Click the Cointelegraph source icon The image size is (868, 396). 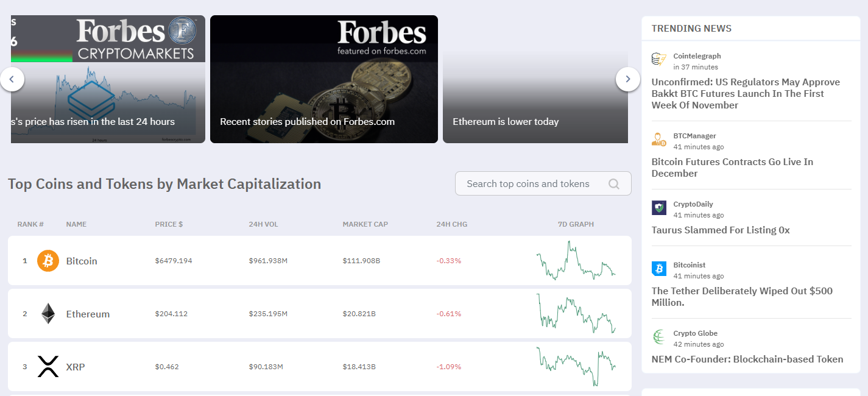658,59
